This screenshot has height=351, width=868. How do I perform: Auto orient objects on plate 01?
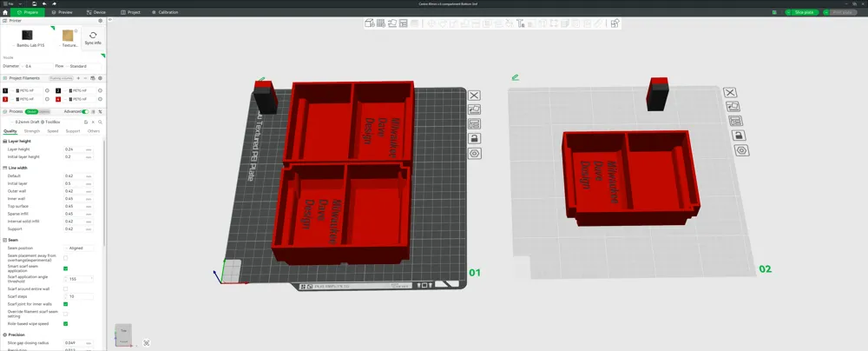[475, 109]
